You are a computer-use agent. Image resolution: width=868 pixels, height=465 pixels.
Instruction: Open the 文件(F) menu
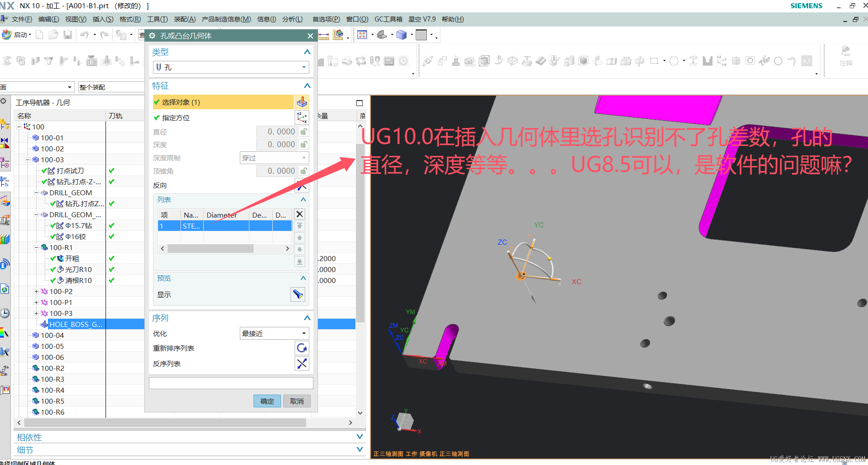coord(22,19)
